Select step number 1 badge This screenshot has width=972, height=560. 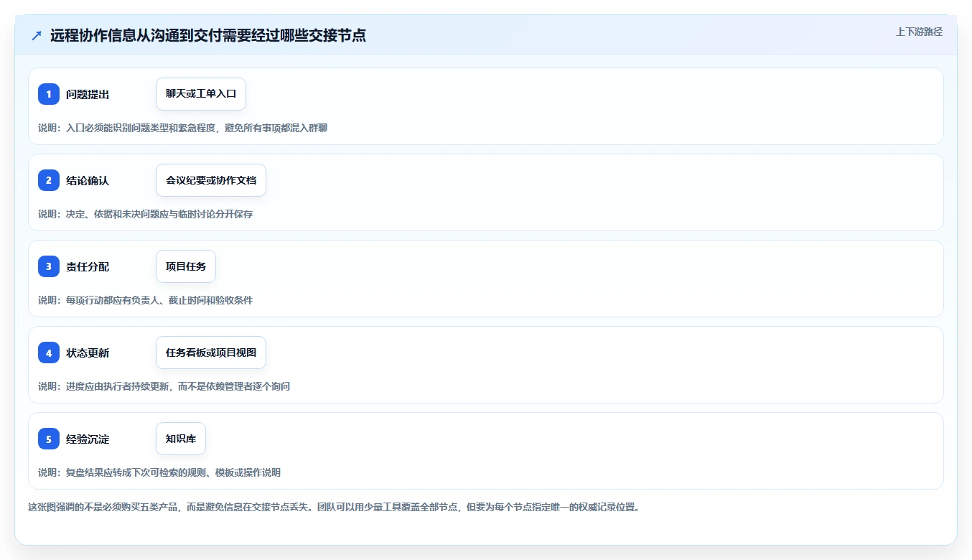click(49, 94)
